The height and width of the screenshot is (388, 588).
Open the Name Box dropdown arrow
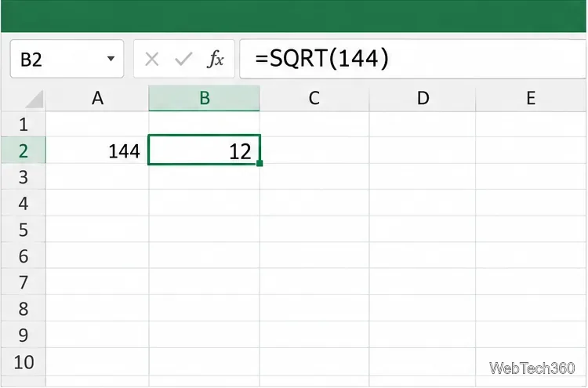tap(111, 59)
